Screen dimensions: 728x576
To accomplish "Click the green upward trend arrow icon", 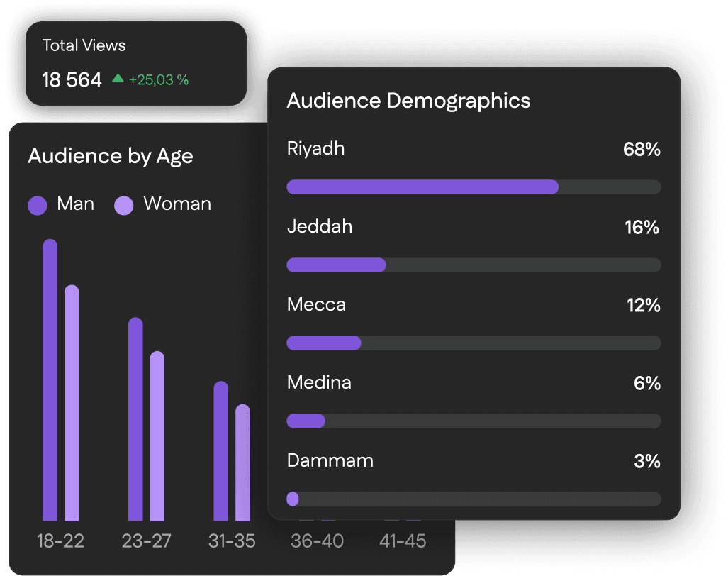I will click(x=118, y=79).
